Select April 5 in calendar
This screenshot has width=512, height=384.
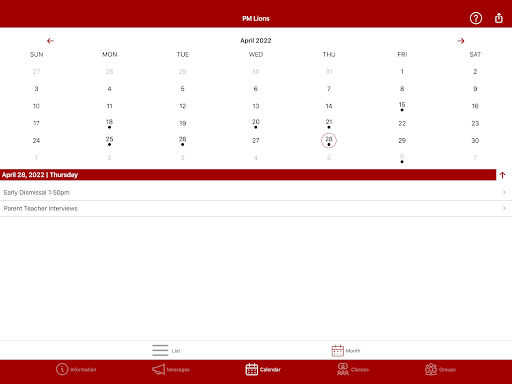tap(182, 89)
